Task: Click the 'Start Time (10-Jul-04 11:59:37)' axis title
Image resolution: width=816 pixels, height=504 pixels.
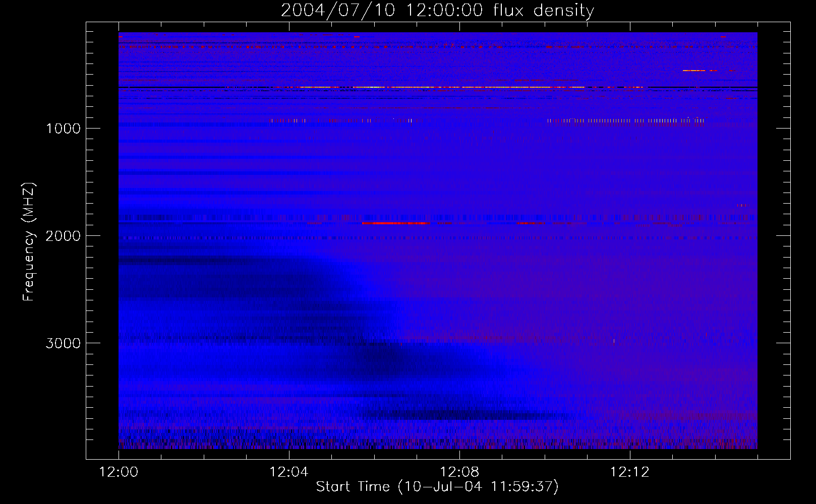Action: (437, 487)
